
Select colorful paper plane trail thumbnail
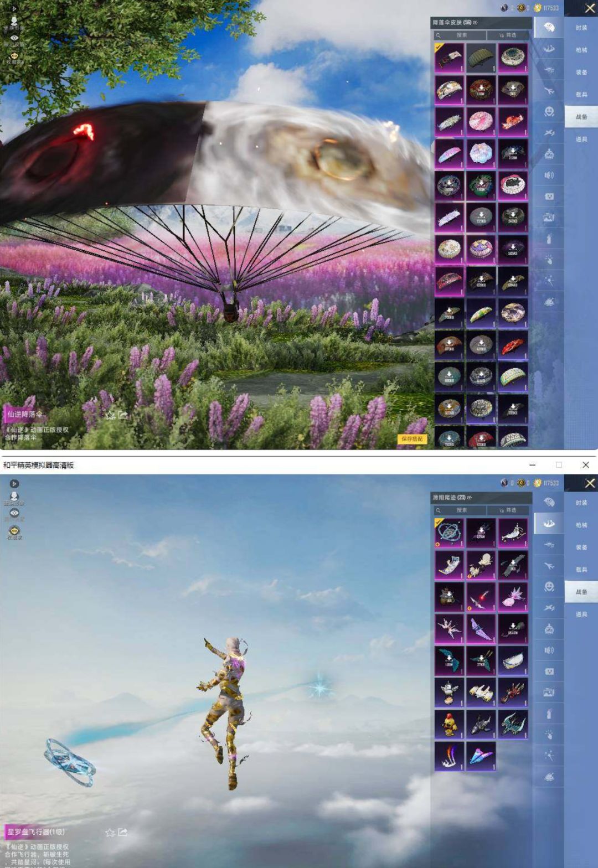[481, 756]
